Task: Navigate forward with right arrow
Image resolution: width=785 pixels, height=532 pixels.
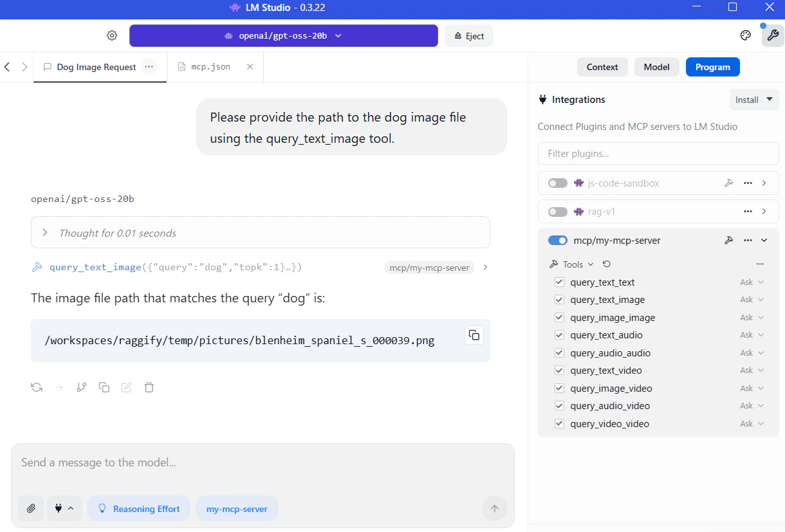Action: [x=24, y=67]
